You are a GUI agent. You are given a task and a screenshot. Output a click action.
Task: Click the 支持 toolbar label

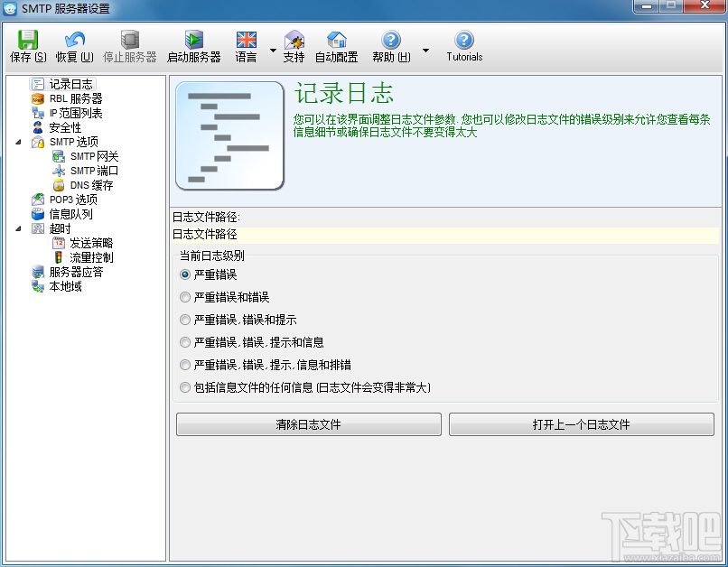[x=294, y=57]
